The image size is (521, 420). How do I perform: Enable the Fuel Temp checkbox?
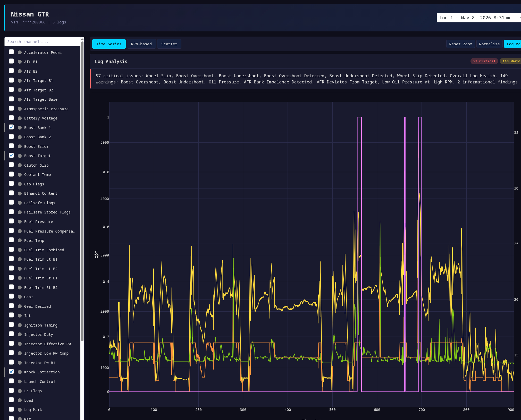tap(11, 240)
